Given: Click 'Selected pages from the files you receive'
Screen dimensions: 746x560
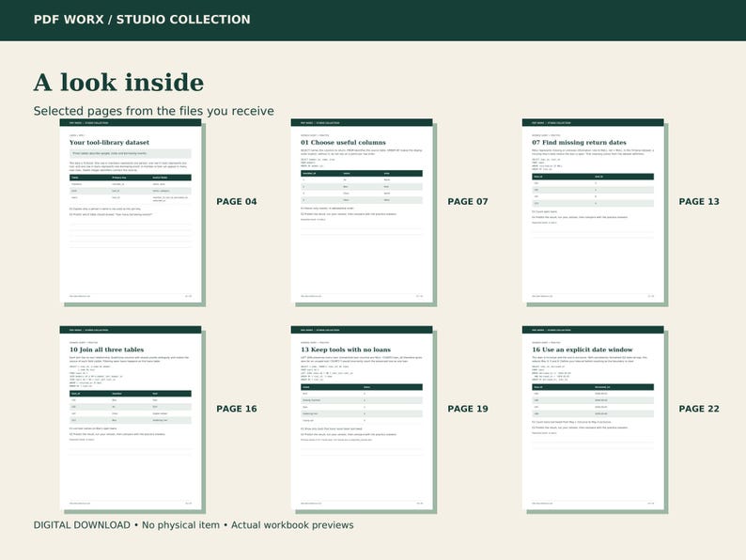Looking at the screenshot, I should 154,111.
